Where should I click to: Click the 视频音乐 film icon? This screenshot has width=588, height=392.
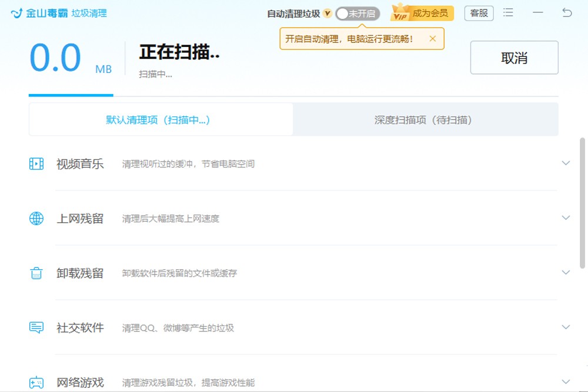36,163
